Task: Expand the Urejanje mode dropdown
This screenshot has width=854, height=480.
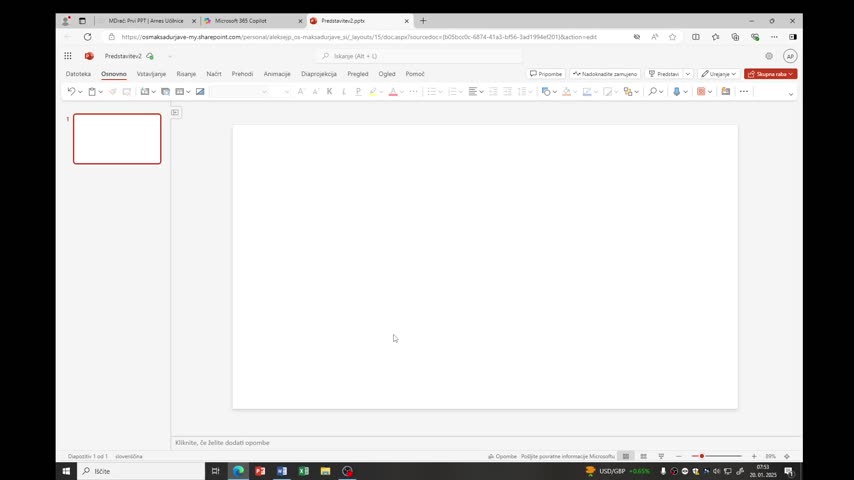Action: 718,74
